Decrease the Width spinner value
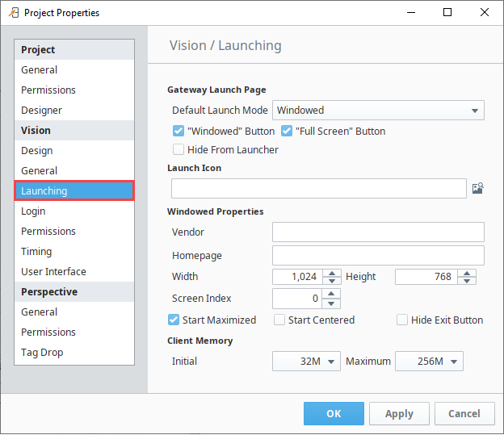Viewport: 504px width, 435px height. pos(332,281)
